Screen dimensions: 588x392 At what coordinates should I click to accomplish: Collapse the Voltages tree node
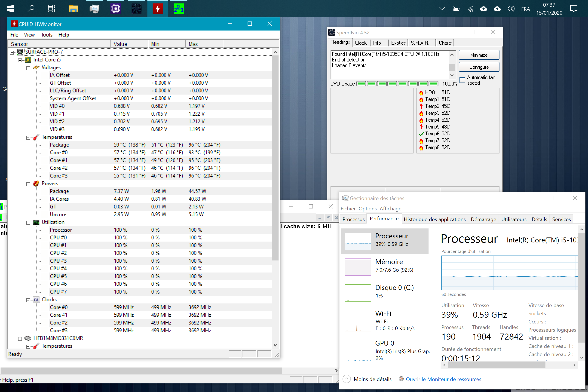28,68
